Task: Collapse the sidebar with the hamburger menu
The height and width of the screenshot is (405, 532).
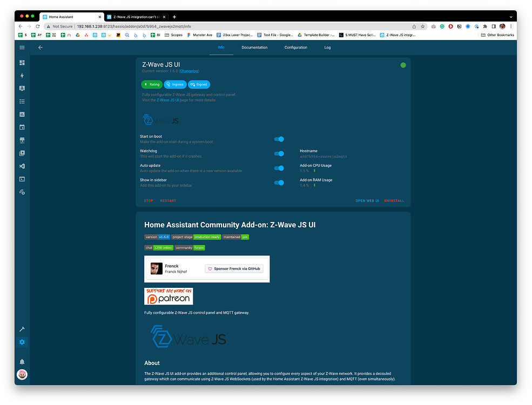Action: click(22, 47)
